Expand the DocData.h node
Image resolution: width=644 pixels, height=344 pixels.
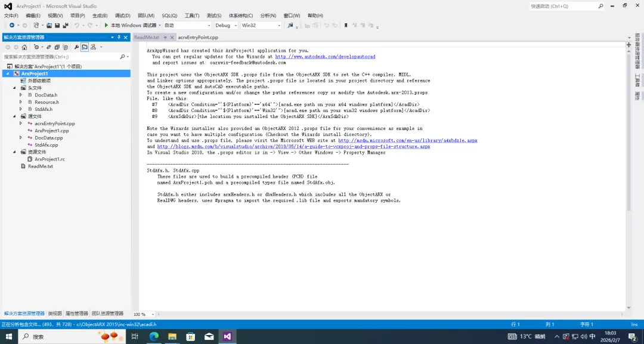(21, 95)
